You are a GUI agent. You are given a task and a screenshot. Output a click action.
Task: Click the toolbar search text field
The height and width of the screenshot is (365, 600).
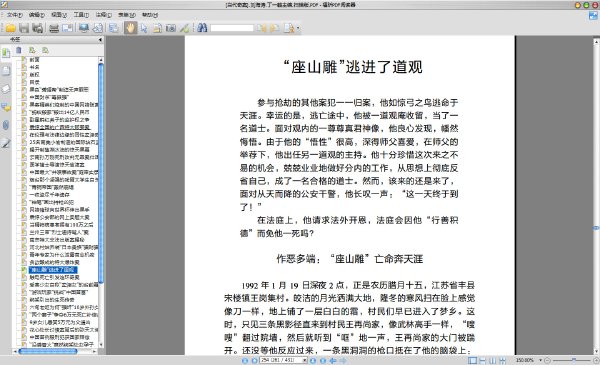coord(232,28)
